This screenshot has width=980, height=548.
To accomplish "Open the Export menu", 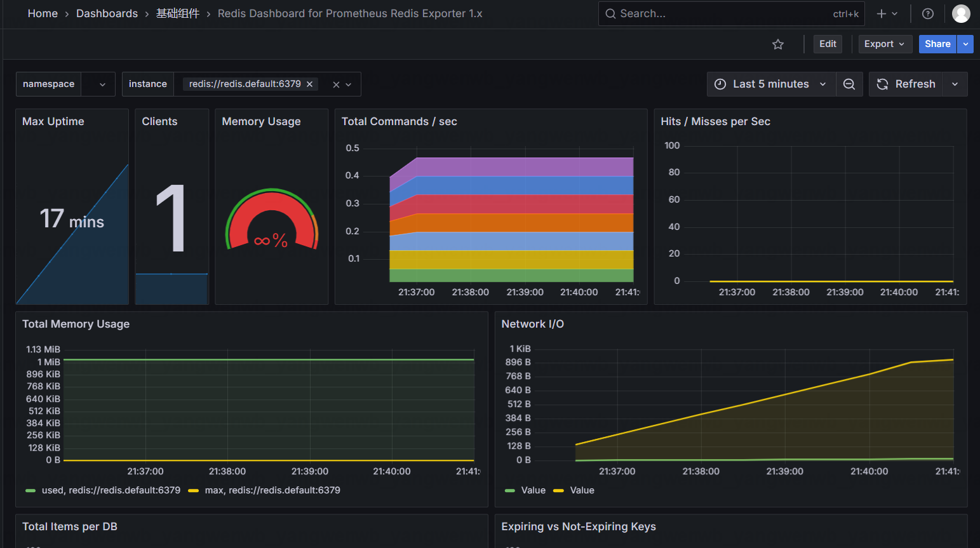I will (885, 44).
